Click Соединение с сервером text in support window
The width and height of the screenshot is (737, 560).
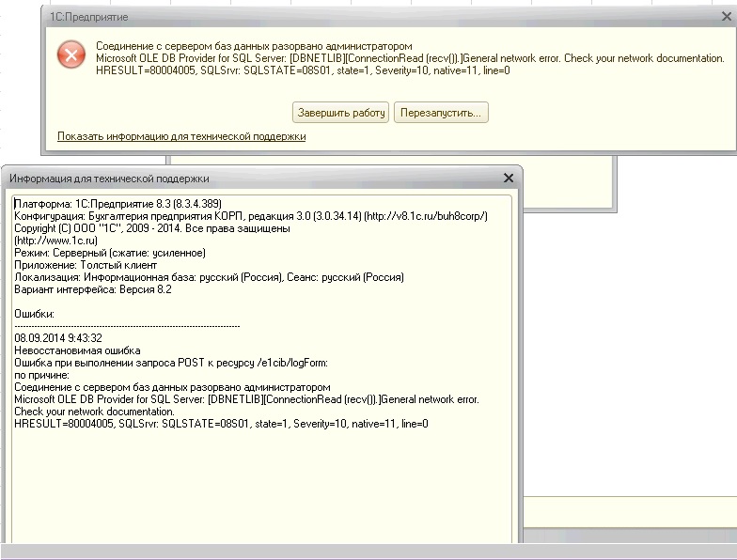173,387
